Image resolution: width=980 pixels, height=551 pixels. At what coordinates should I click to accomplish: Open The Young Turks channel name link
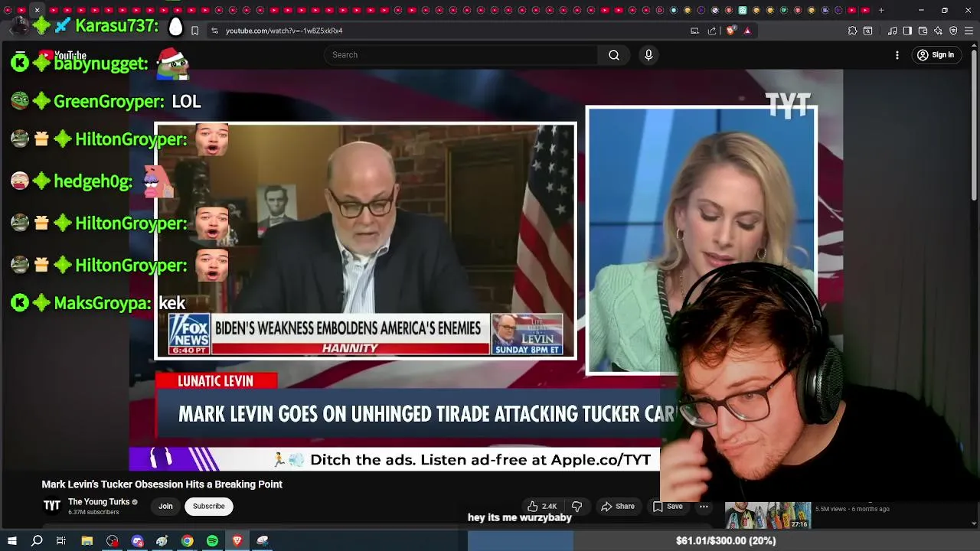pyautogui.click(x=99, y=502)
